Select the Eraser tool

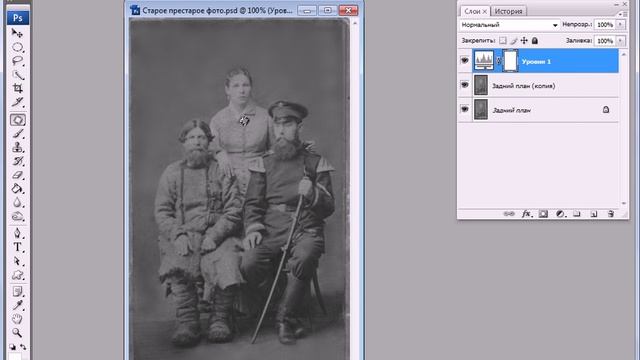coord(17,175)
